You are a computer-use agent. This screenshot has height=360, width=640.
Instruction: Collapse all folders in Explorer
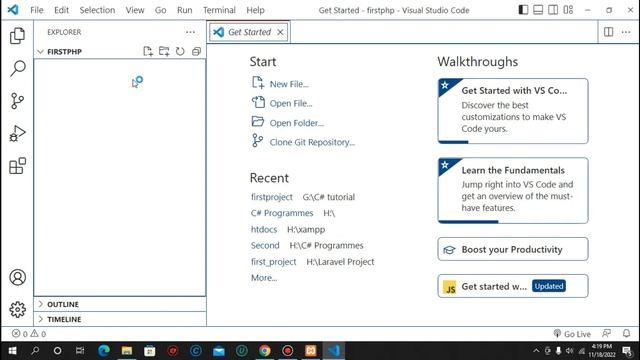(196, 51)
